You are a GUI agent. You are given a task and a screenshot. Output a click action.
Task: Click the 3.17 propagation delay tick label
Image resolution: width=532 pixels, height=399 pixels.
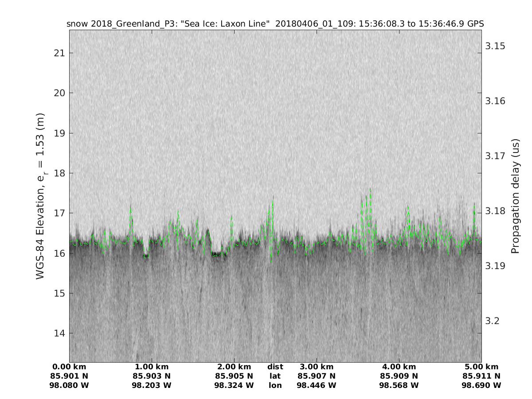(495, 156)
